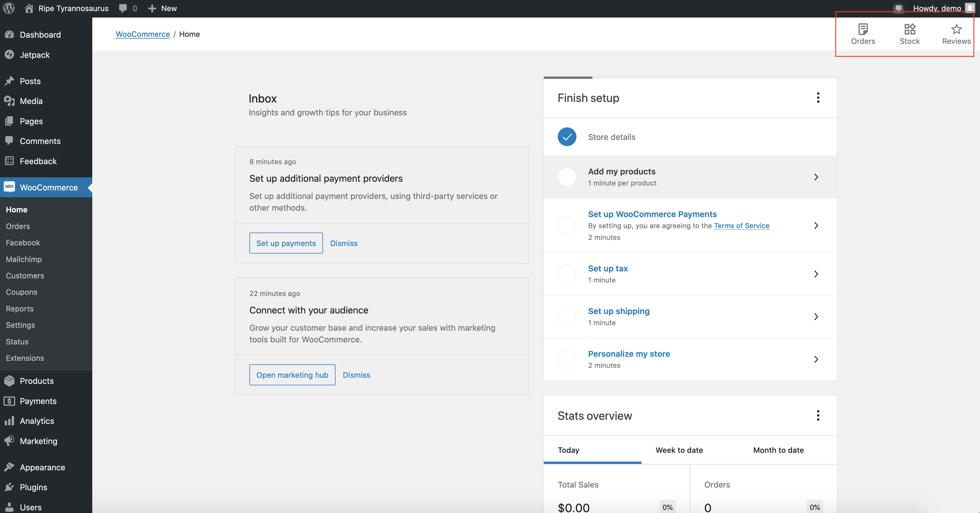
Task: Click the Products box icon
Action: point(10,381)
